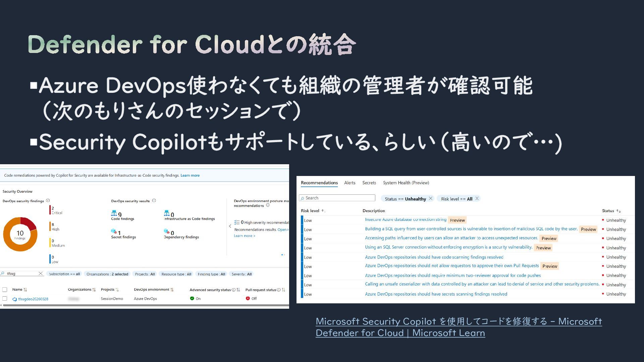Open the tfsugdeo20260328 repository link

point(33,299)
